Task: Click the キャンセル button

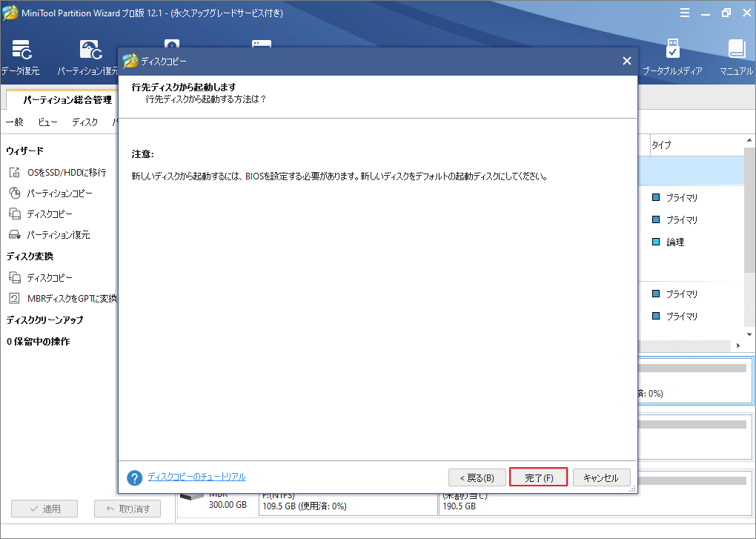Action: (x=600, y=477)
